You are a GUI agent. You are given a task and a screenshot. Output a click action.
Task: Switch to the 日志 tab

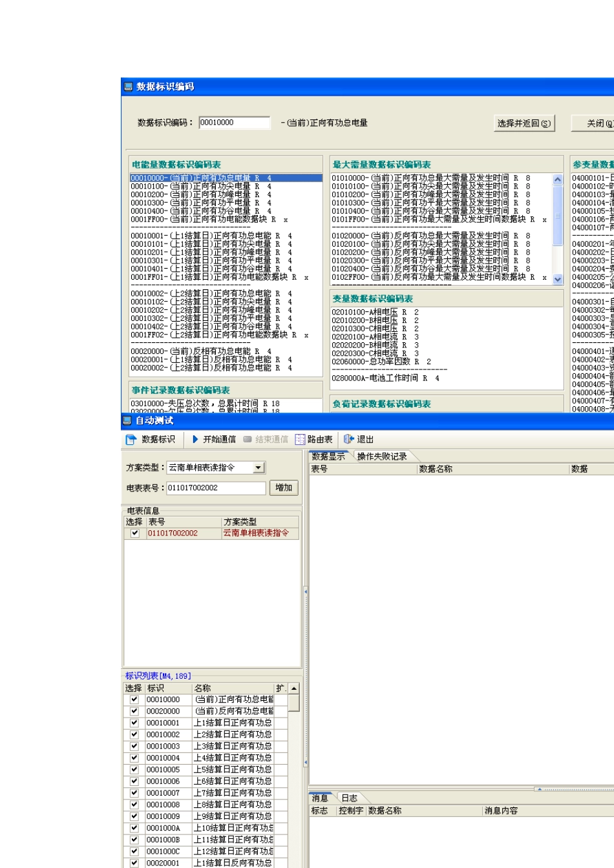[x=349, y=798]
